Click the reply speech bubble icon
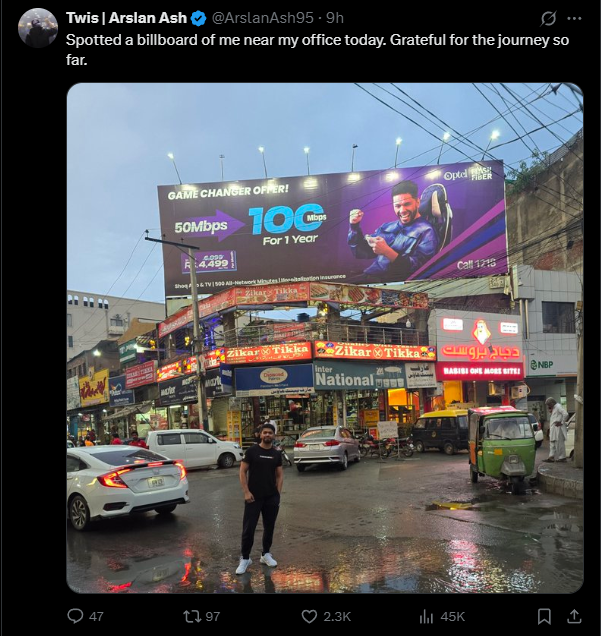The height and width of the screenshot is (636, 601). [75, 616]
